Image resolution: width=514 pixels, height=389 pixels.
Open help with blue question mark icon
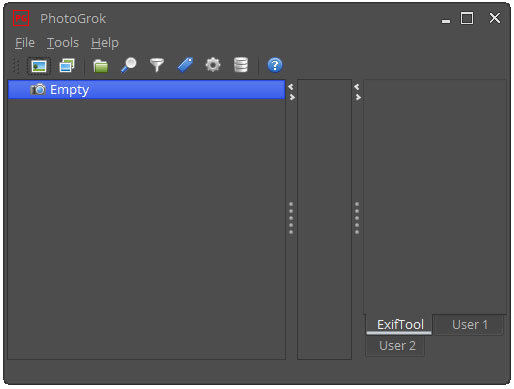pyautogui.click(x=275, y=65)
